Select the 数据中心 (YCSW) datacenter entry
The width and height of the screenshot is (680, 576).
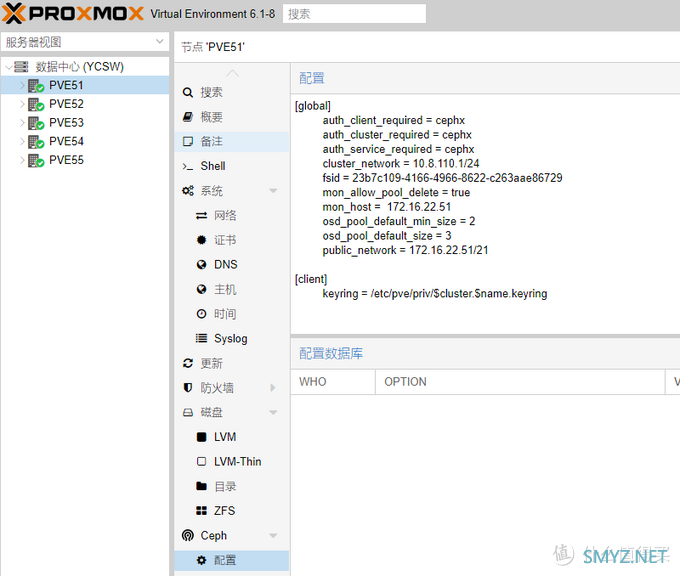(x=79, y=67)
